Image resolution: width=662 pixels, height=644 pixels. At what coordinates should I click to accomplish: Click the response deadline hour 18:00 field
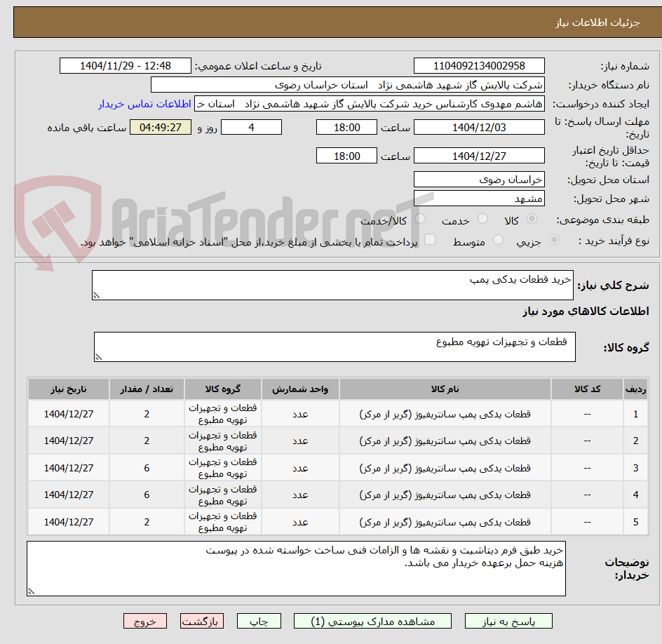[346, 127]
